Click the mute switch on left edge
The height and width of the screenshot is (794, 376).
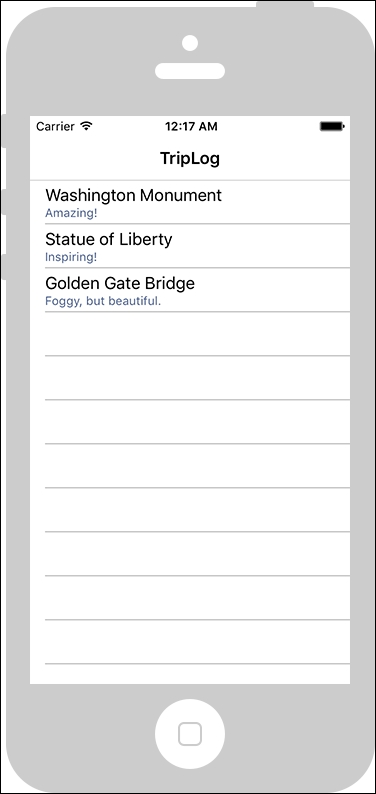point(4,131)
